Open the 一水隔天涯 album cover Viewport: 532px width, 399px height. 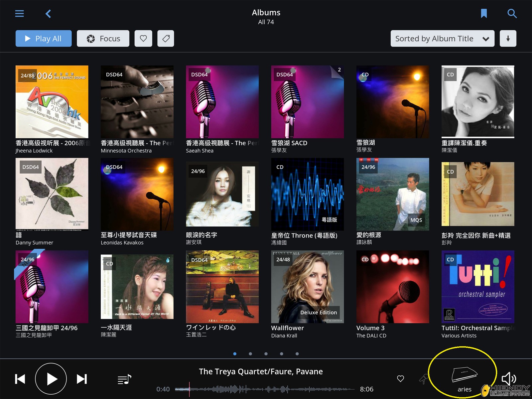click(x=137, y=287)
